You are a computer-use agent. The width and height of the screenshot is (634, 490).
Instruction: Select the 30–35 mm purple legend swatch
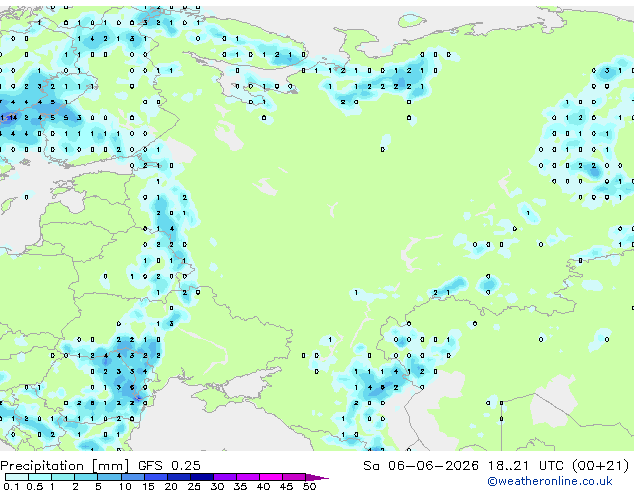click(225, 477)
